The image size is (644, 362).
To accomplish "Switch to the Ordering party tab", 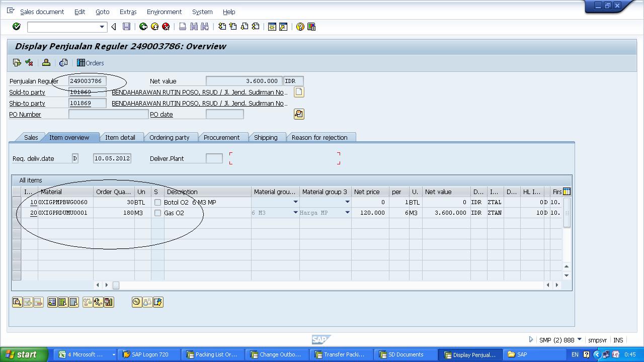I will click(170, 137).
